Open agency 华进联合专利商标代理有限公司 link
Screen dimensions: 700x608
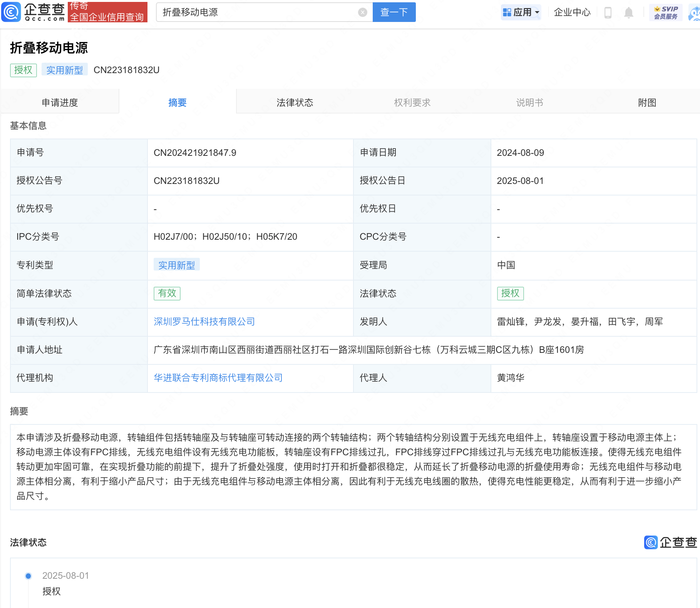pyautogui.click(x=218, y=378)
